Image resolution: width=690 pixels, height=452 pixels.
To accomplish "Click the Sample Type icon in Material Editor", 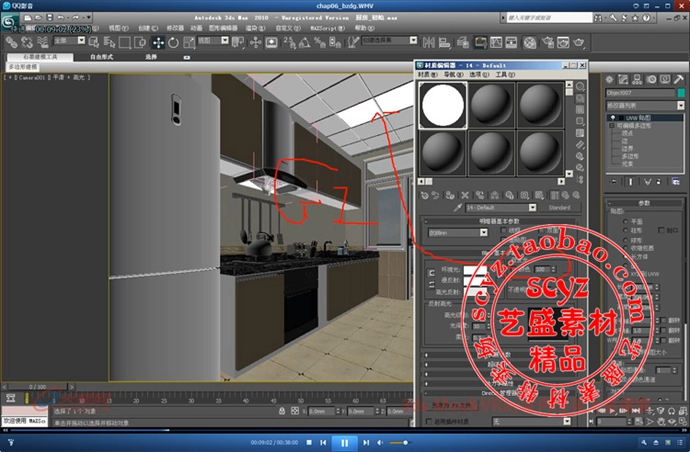I will 580,86.
